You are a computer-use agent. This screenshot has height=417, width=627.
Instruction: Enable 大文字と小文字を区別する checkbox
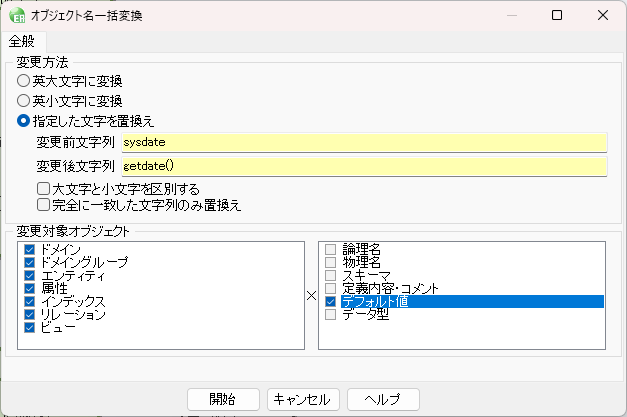click(x=43, y=188)
